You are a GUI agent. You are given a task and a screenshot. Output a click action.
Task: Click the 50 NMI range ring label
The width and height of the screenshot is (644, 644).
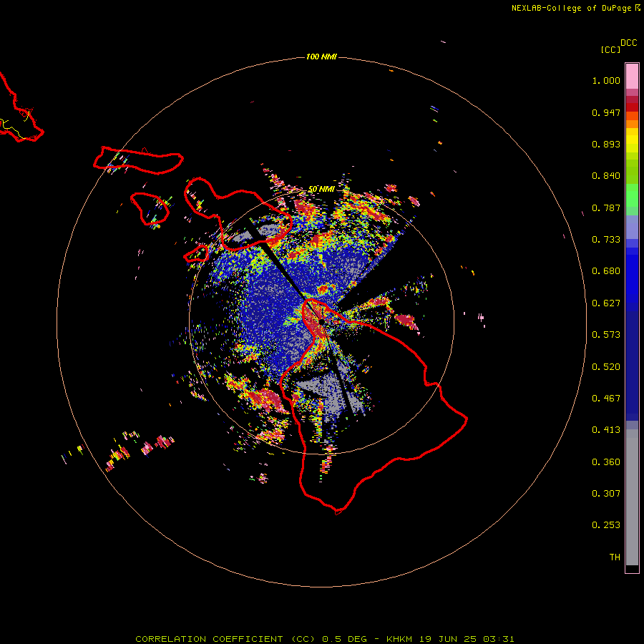click(321, 190)
